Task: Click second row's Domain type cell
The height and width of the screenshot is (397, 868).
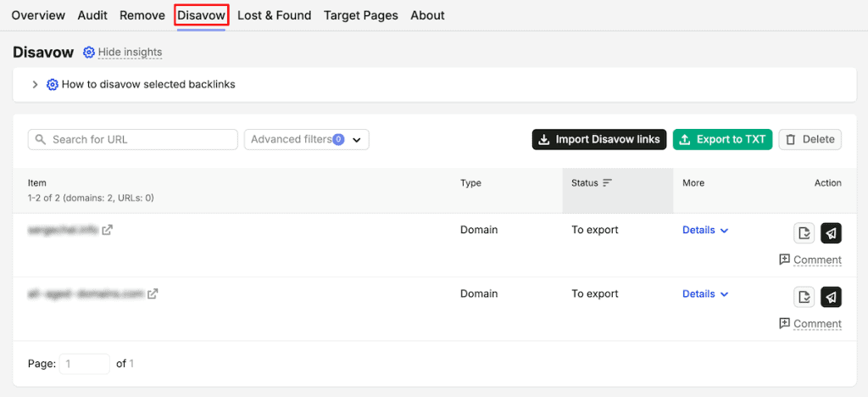Action: [479, 294]
